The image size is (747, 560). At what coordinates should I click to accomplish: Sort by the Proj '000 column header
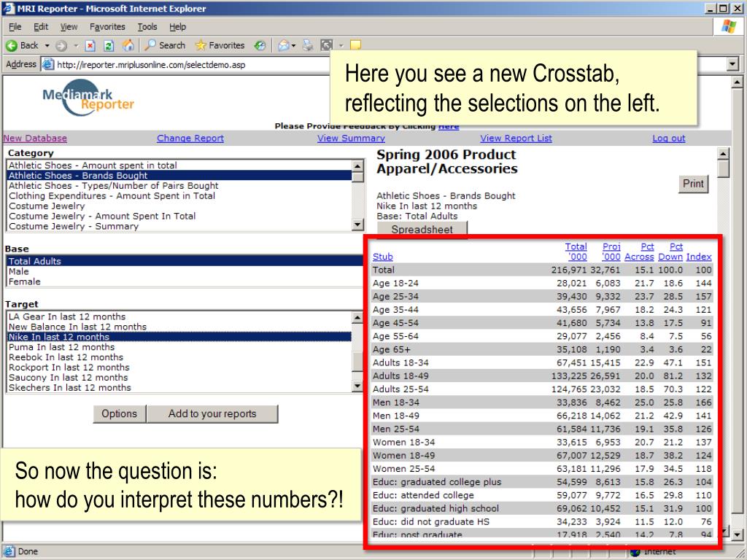tap(611, 252)
